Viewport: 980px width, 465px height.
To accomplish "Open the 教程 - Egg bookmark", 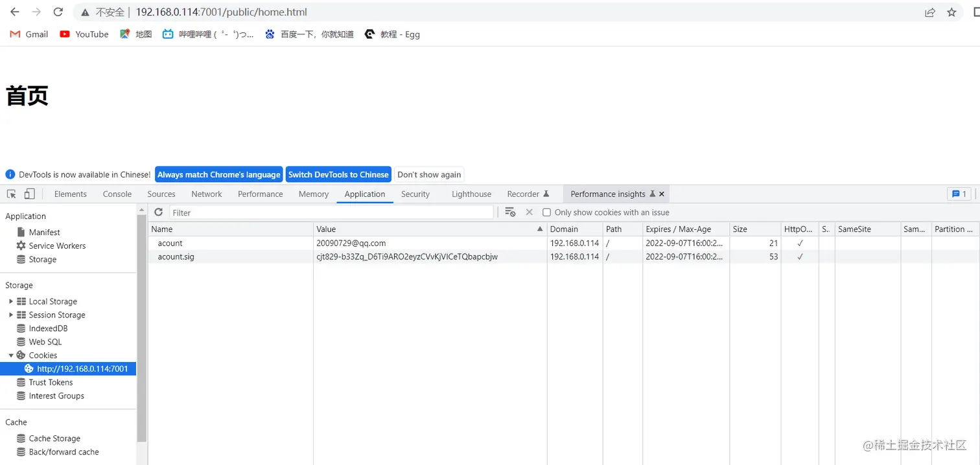I will pos(392,34).
